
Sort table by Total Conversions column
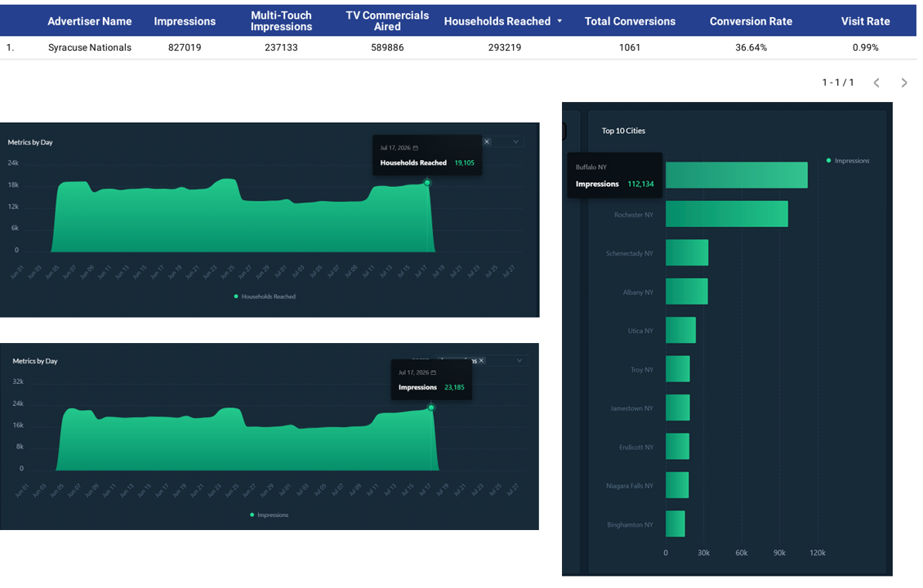click(x=630, y=21)
